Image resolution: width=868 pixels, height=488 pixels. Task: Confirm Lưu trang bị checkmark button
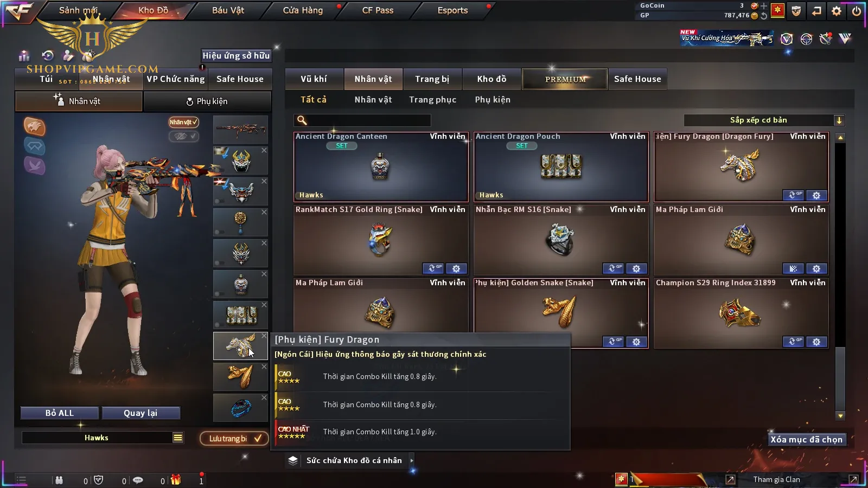[234, 438]
